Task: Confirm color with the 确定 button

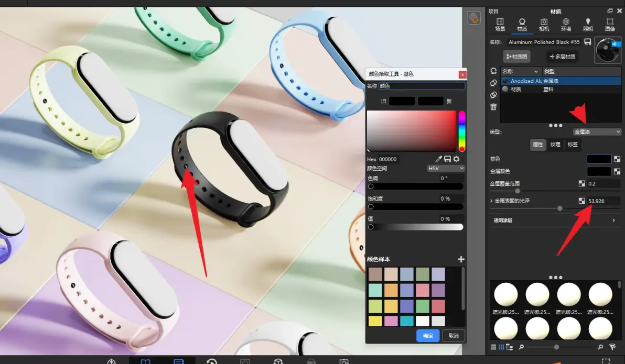Action: (x=428, y=336)
